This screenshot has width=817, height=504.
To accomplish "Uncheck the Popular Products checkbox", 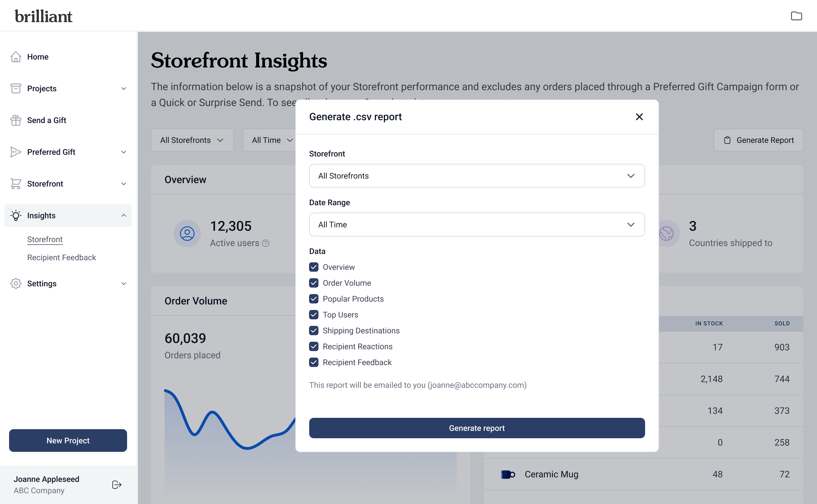I will pyautogui.click(x=313, y=299).
